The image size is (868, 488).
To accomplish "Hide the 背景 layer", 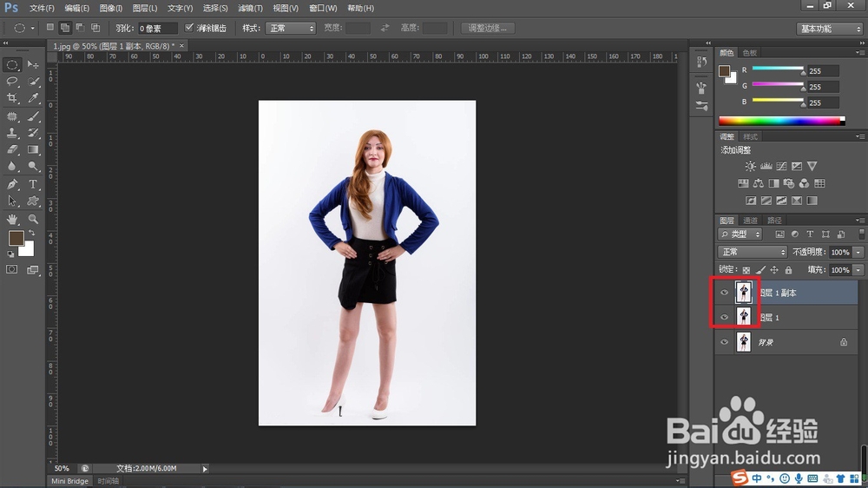I will tap(724, 342).
